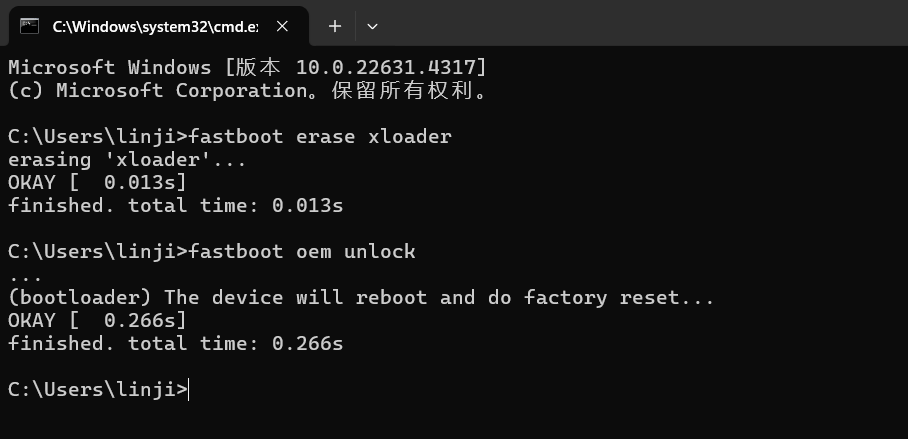Click 'finished. total time: 0.013s' line
The image size is (908, 439).
176,206
